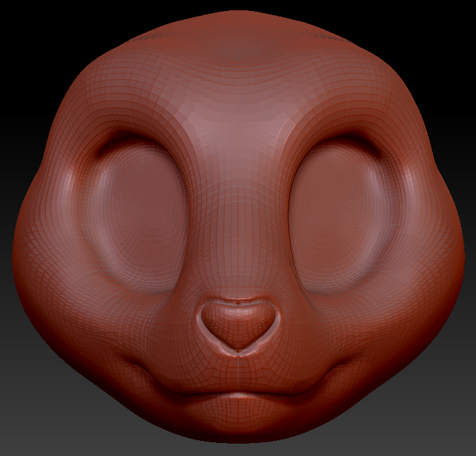The height and width of the screenshot is (456, 476).
Task: Click the forehead area of the sculpted head
Action: point(238,73)
